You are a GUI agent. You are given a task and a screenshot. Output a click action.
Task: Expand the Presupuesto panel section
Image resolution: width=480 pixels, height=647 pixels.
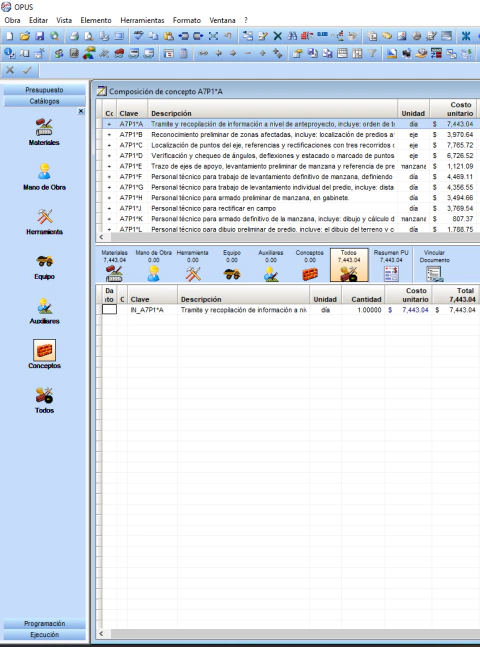pyautogui.click(x=44, y=90)
